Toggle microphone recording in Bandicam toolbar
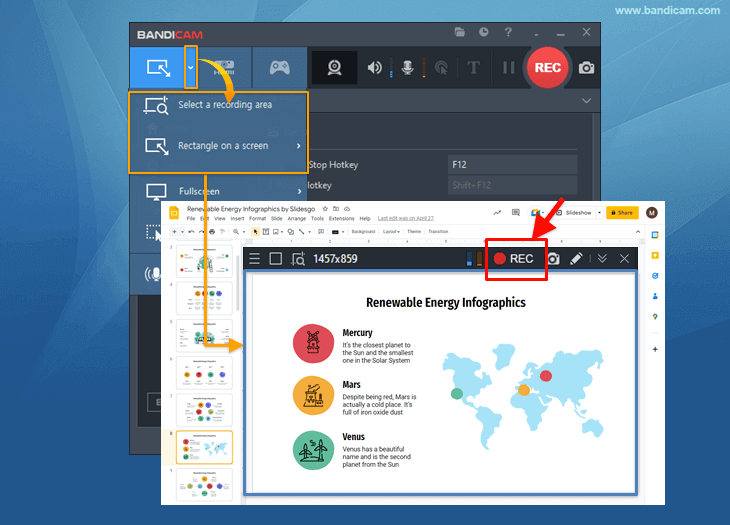The height and width of the screenshot is (525, 730). click(x=408, y=68)
